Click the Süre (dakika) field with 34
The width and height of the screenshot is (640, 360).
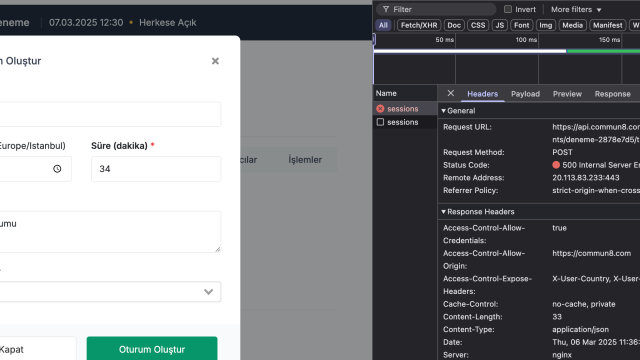coord(156,169)
